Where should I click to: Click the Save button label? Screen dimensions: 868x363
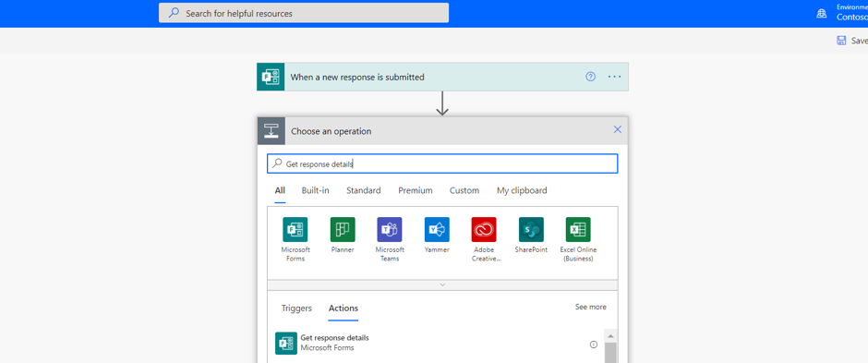pos(859,41)
